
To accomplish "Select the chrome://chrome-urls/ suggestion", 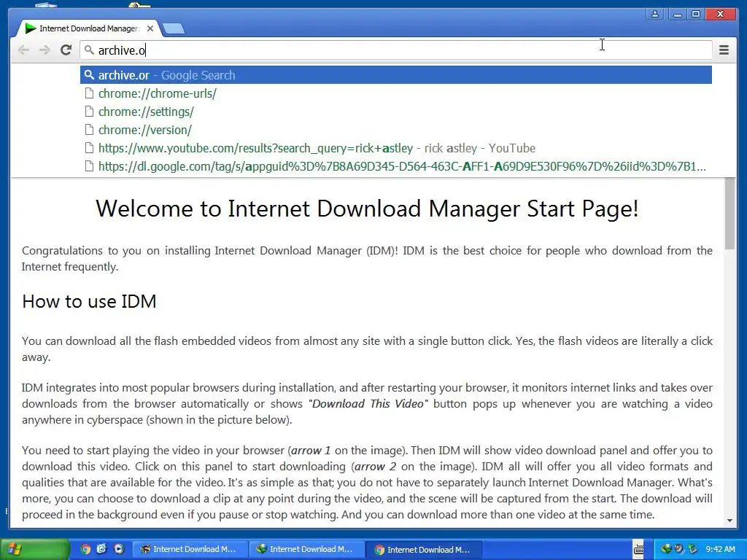I will tap(396, 93).
